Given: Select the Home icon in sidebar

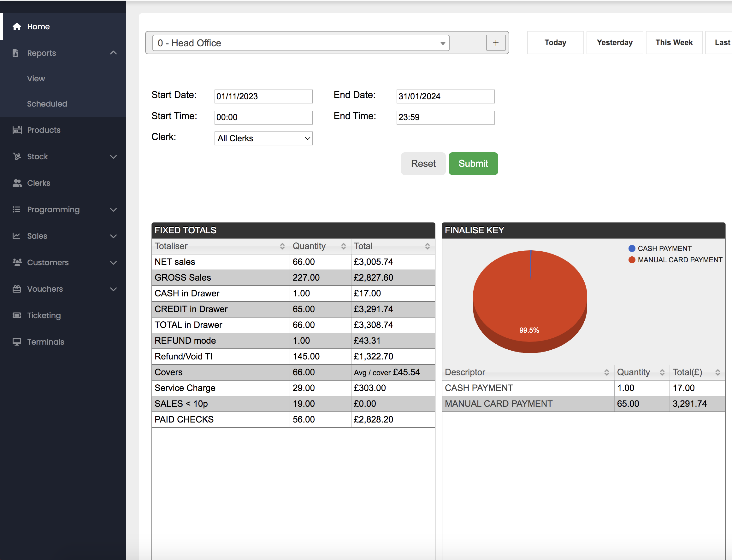Looking at the screenshot, I should click(x=17, y=26).
